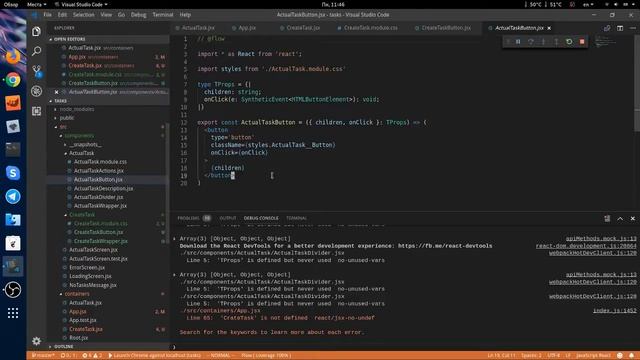Collapse the CreateTask folder
Image resolution: width=640 pixels, height=360 pixels.
(x=82, y=215)
